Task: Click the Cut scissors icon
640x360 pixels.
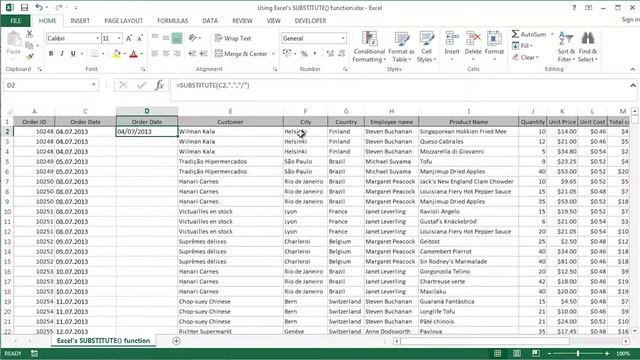Action: pyautogui.click(x=29, y=34)
